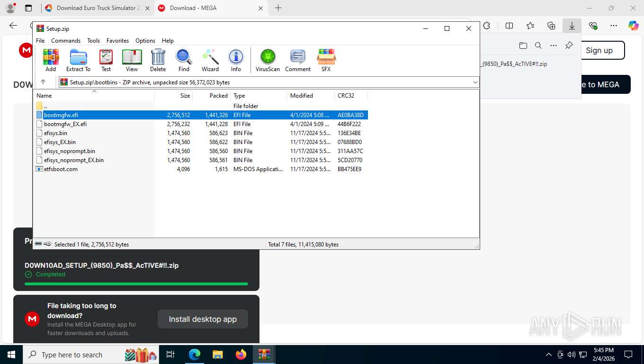Open the Help menu
Image resolution: width=644 pixels, height=364 pixels.
point(168,41)
